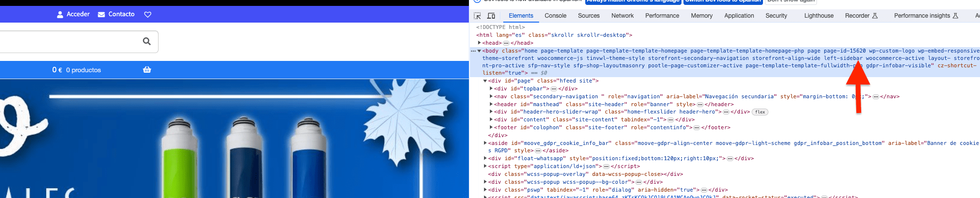This screenshot has width=980, height=198.
Task: Open the Recorder tab
Action: [x=861, y=16]
